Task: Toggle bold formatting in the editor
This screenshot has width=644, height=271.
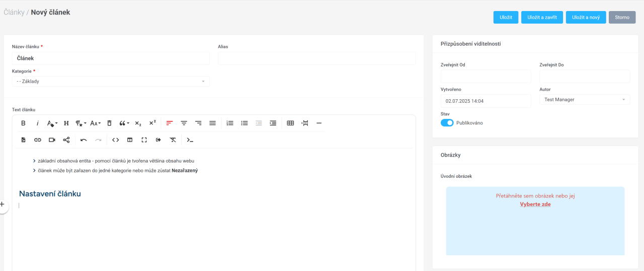Action: [23, 123]
